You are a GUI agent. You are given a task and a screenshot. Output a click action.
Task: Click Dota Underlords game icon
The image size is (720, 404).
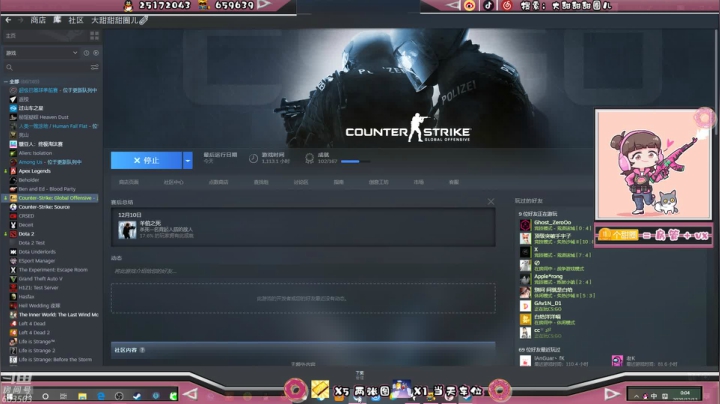[x=13, y=252]
